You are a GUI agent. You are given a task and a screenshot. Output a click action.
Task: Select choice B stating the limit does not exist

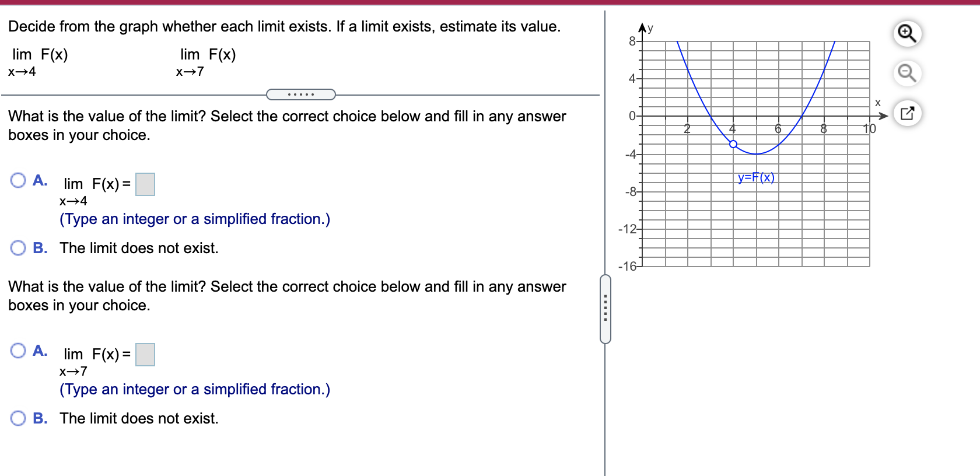[19, 248]
